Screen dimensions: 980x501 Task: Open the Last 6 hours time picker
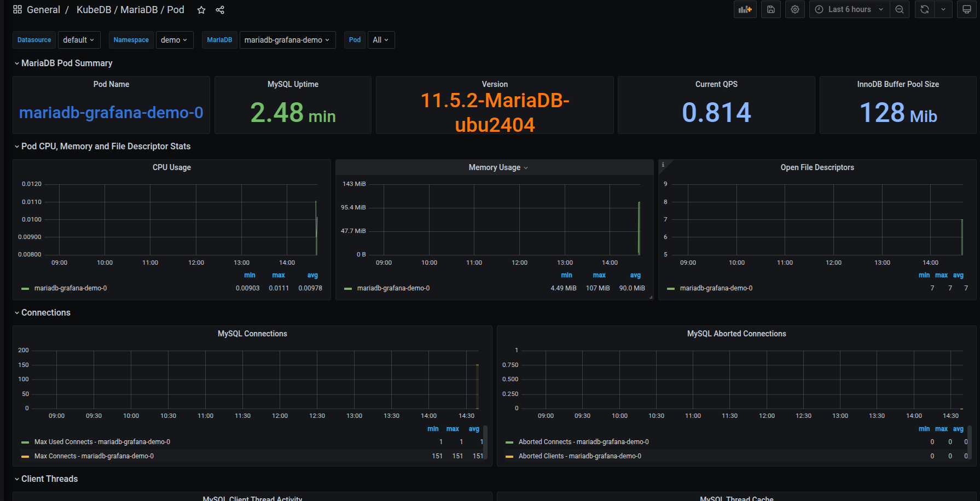pos(849,9)
